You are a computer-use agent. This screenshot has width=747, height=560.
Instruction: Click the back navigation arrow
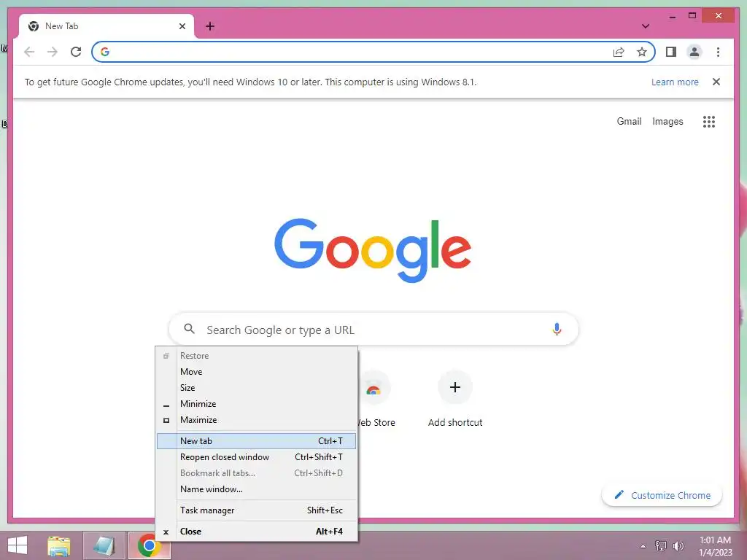(29, 52)
